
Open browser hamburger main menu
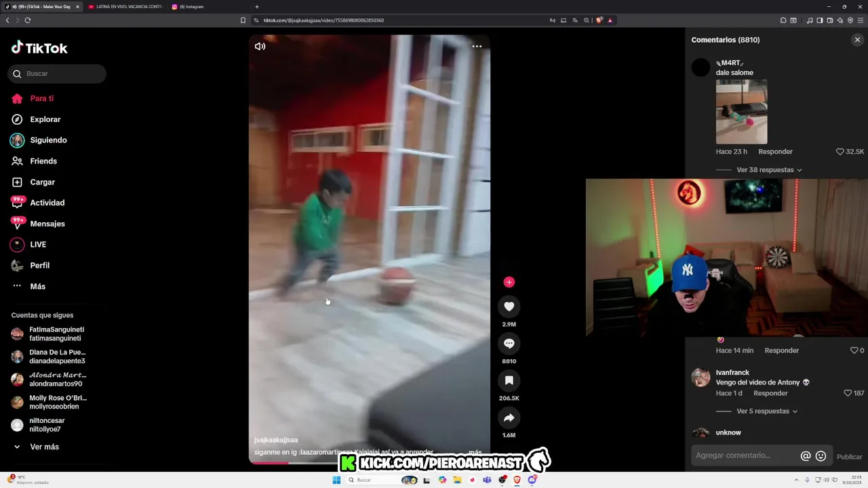click(x=861, y=20)
